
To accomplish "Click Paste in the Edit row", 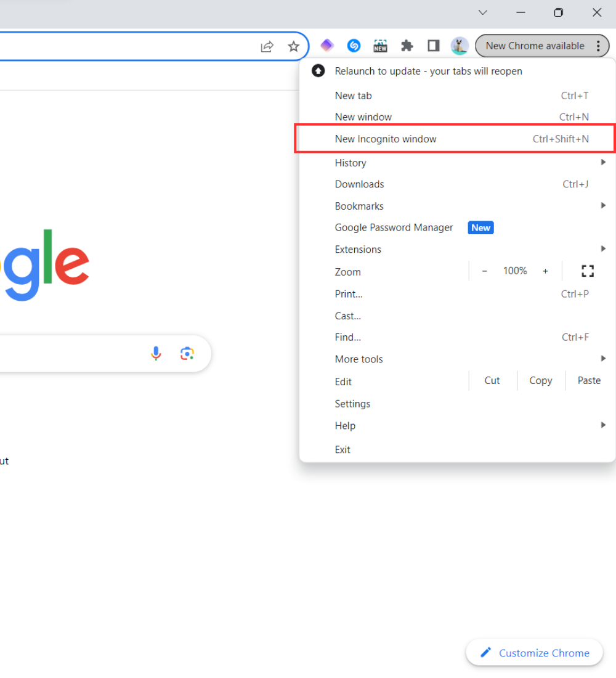I will tap(589, 380).
